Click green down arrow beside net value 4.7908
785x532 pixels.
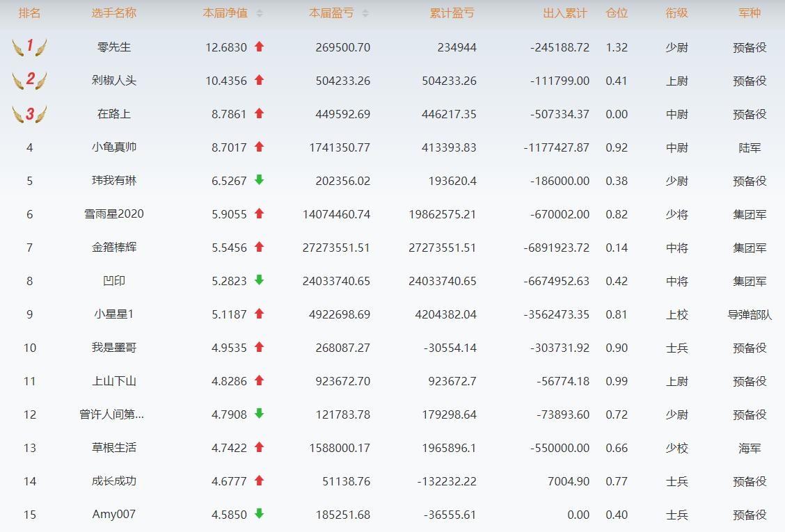click(x=260, y=414)
